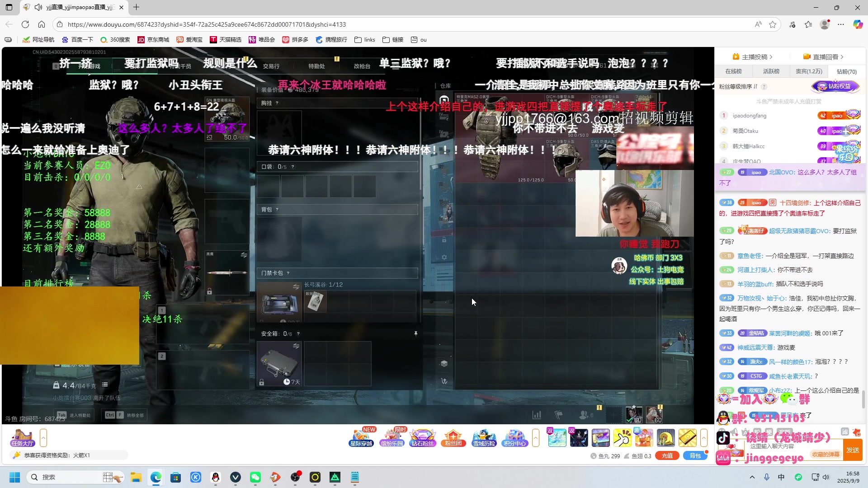Switch to the 钻粉(70) tab
The height and width of the screenshot is (488, 868).
[847, 71]
